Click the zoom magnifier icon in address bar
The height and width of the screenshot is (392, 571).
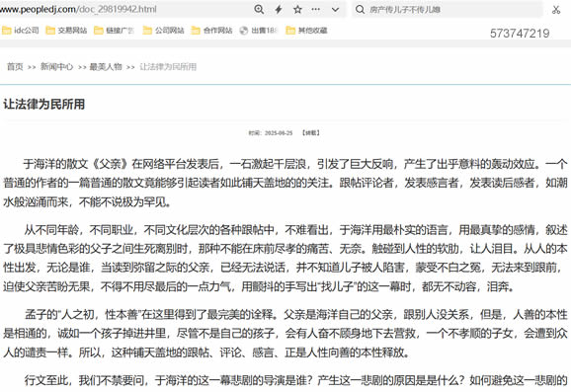click(259, 9)
